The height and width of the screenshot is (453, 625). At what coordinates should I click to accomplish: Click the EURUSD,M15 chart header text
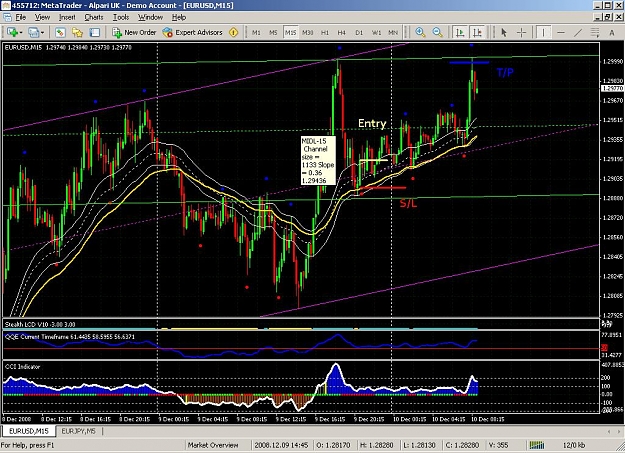coord(68,47)
